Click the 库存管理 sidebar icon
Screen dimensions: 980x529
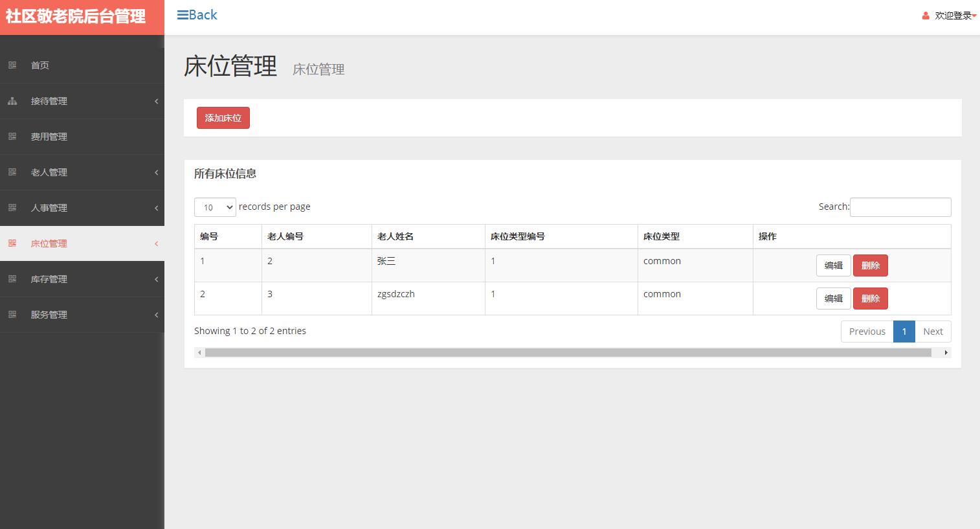pos(12,279)
